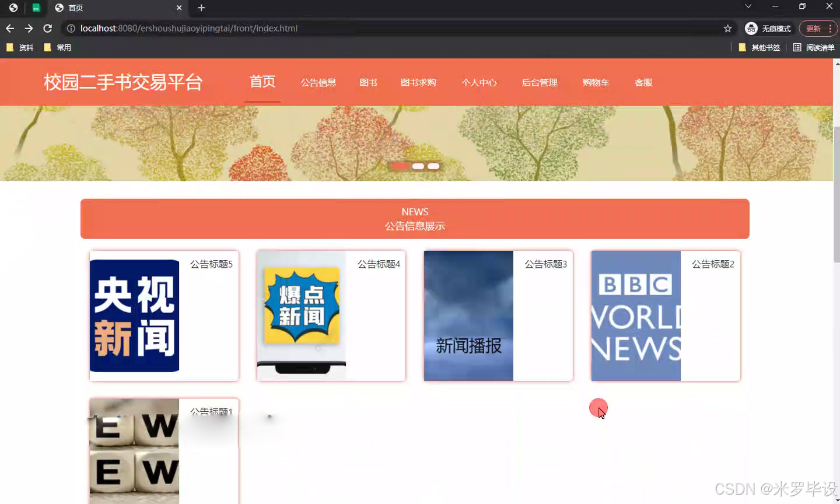Switch to the first pinned globe tab
840x504 pixels.
point(13,8)
